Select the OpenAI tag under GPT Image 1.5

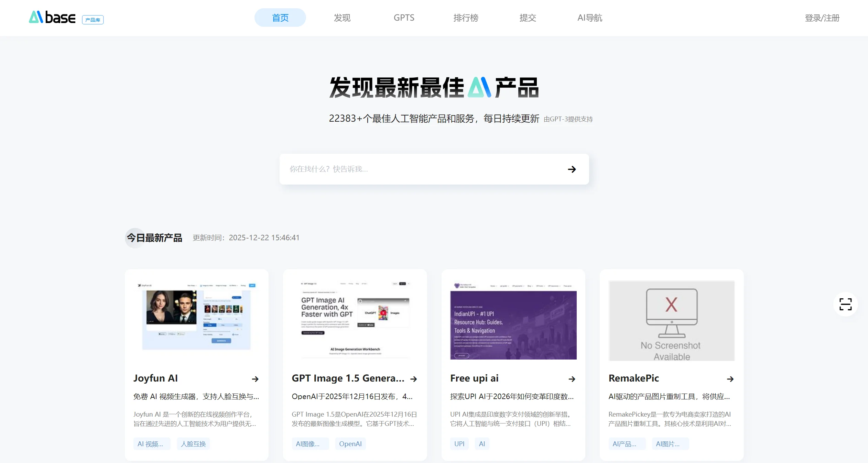pos(350,443)
